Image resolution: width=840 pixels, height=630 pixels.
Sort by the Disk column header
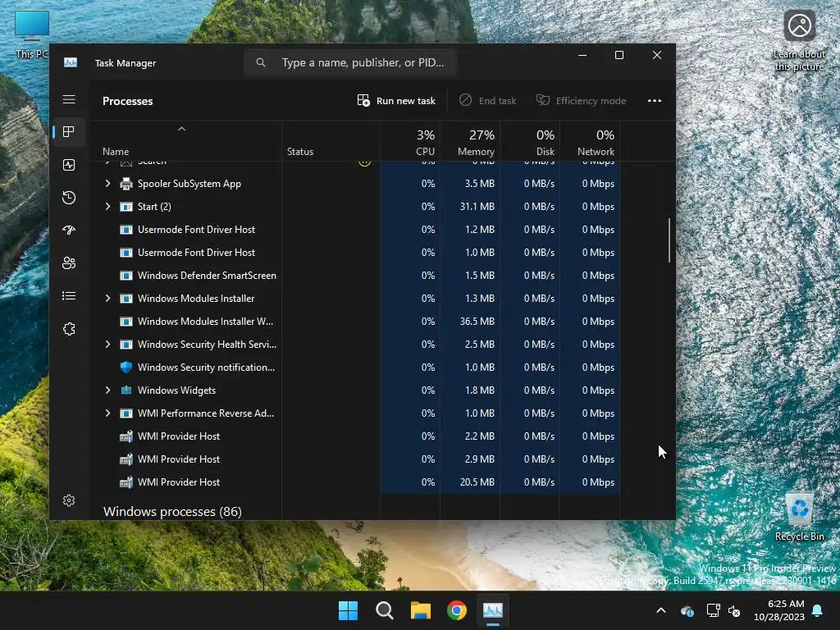pyautogui.click(x=530, y=142)
